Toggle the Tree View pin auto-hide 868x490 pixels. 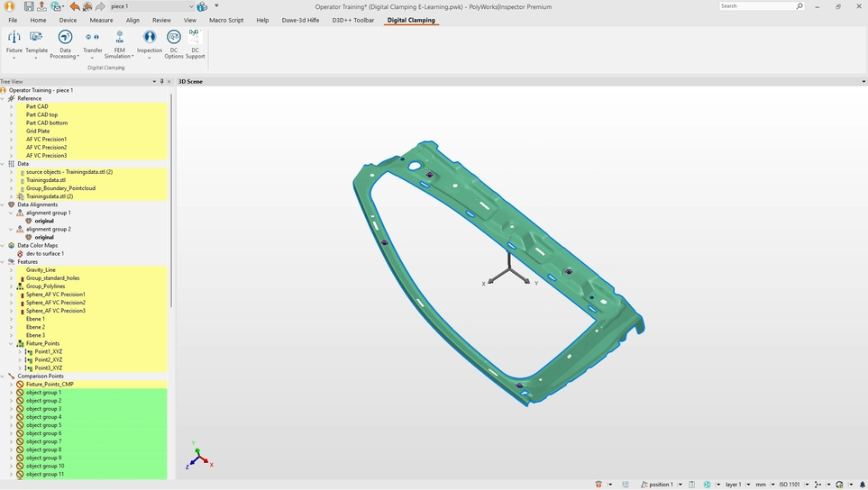pos(161,81)
